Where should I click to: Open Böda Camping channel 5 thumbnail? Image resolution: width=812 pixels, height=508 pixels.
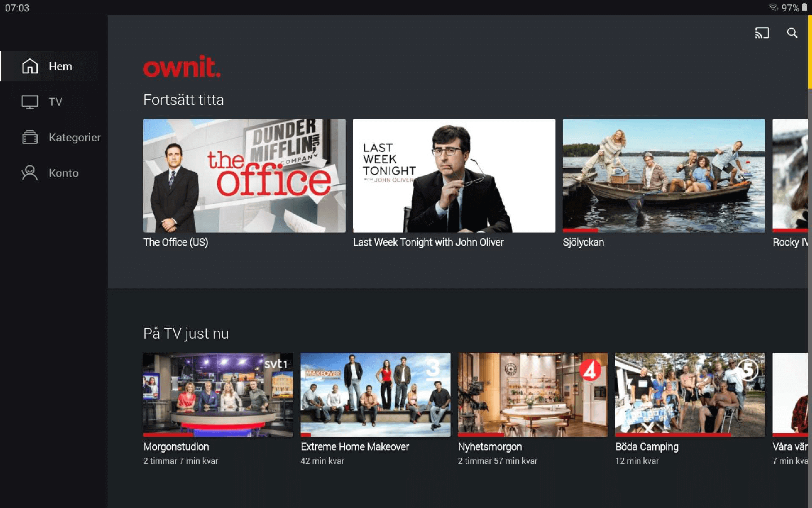[x=690, y=395]
